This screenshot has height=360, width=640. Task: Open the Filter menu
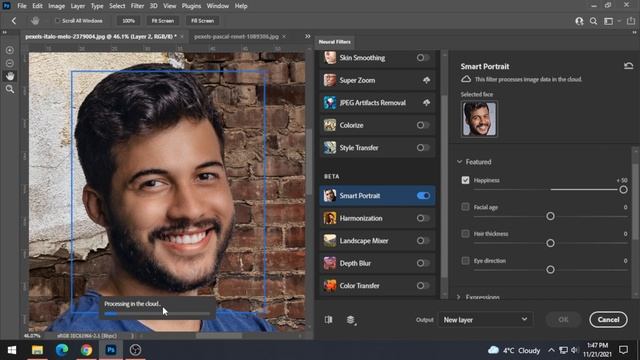(137, 6)
